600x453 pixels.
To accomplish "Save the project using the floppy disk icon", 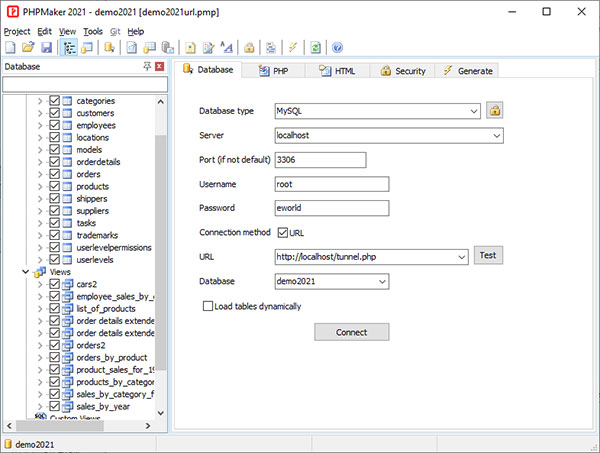I will coord(45,47).
